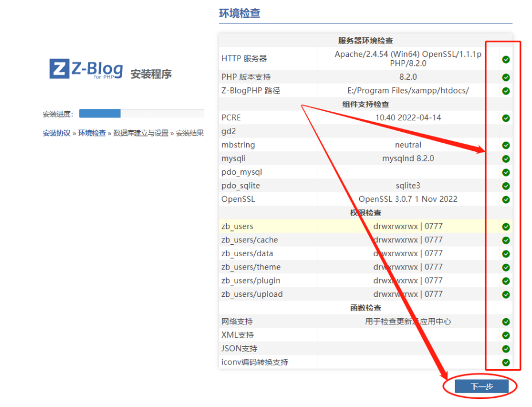532x407 pixels.
Task: Click the 数据库建立与设置 step text
Action: tap(141, 133)
